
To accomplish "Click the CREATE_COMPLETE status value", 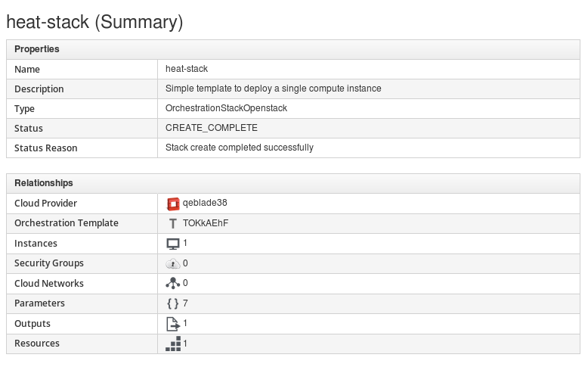I will (211, 128).
